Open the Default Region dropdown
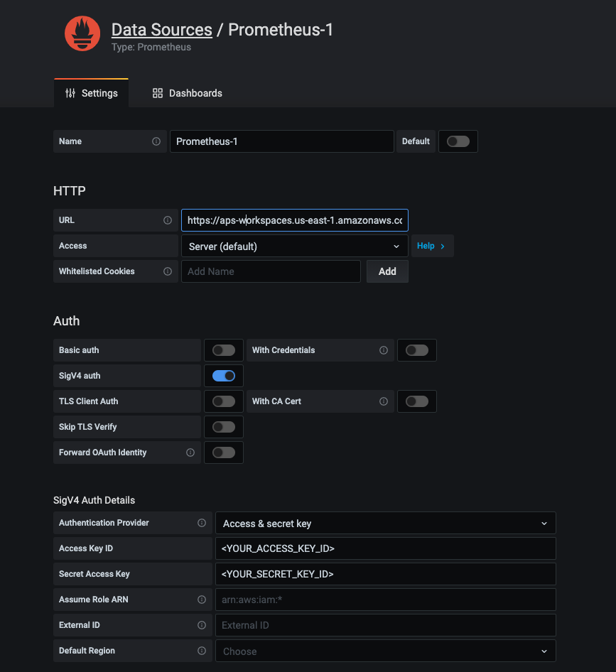The width and height of the screenshot is (616, 672). pos(385,651)
